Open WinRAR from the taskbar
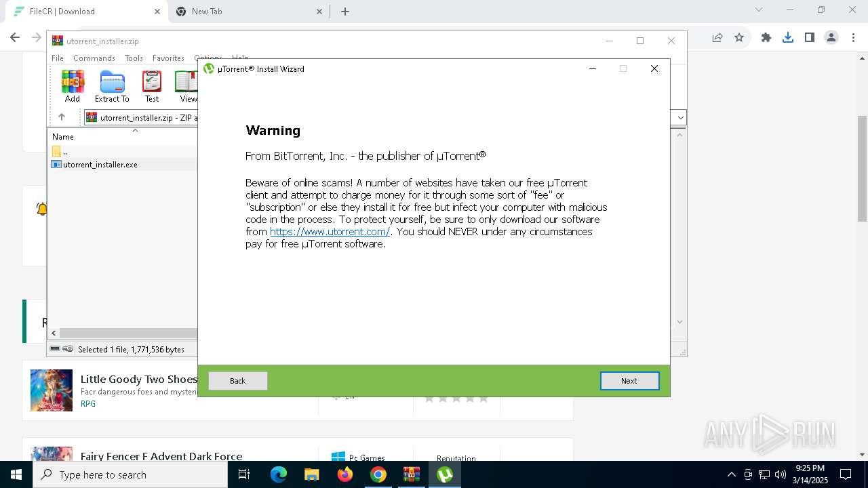Viewport: 868px width, 488px height. 412,474
